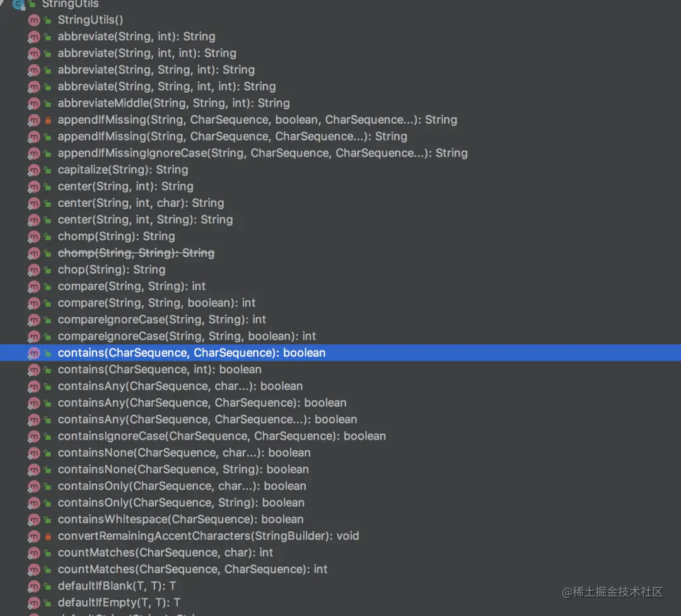Select abbreviate(String, String, int, int): String

[166, 86]
